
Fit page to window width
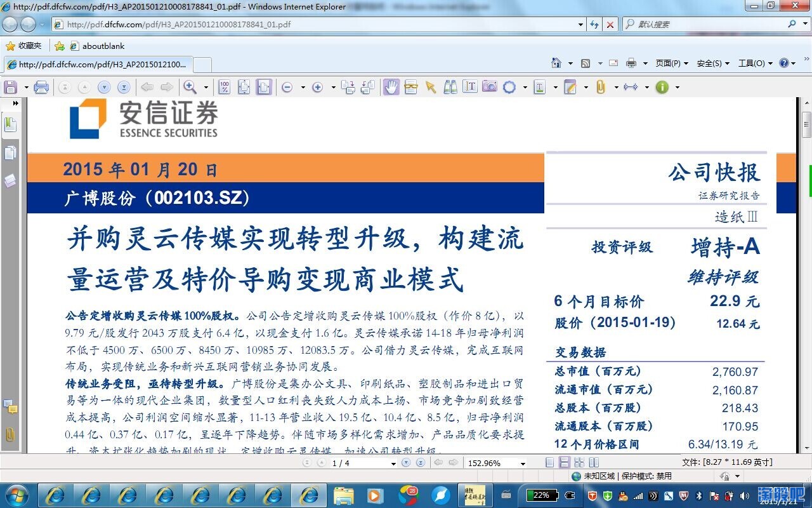click(x=264, y=87)
